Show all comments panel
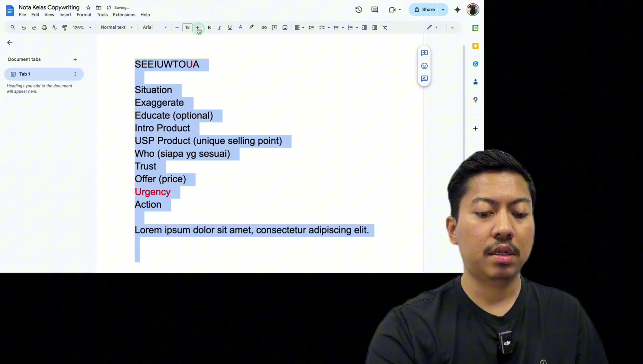The image size is (643, 364). click(x=375, y=10)
